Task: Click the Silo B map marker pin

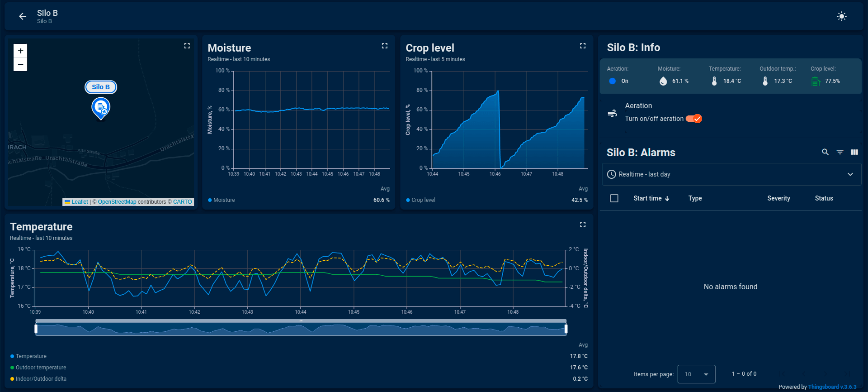Action: point(100,108)
